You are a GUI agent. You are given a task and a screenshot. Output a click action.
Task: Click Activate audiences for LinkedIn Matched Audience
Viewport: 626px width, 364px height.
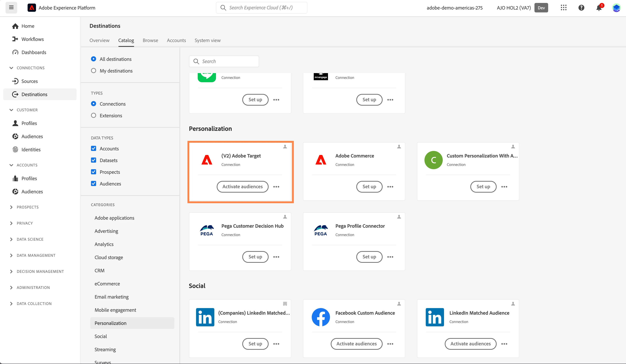[471, 344]
